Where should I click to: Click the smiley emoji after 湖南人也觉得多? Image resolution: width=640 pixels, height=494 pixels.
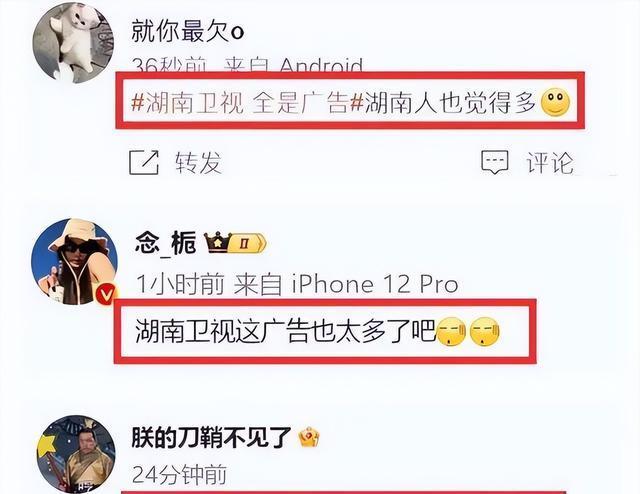(555, 102)
